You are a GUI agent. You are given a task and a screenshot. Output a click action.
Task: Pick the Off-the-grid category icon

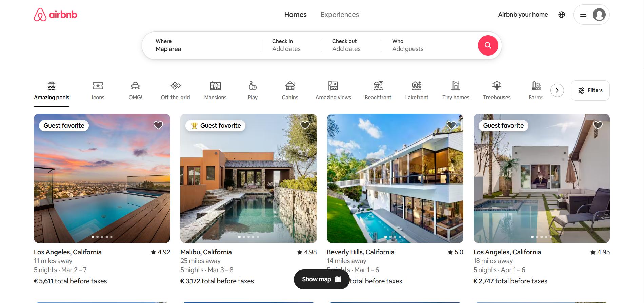(x=175, y=86)
